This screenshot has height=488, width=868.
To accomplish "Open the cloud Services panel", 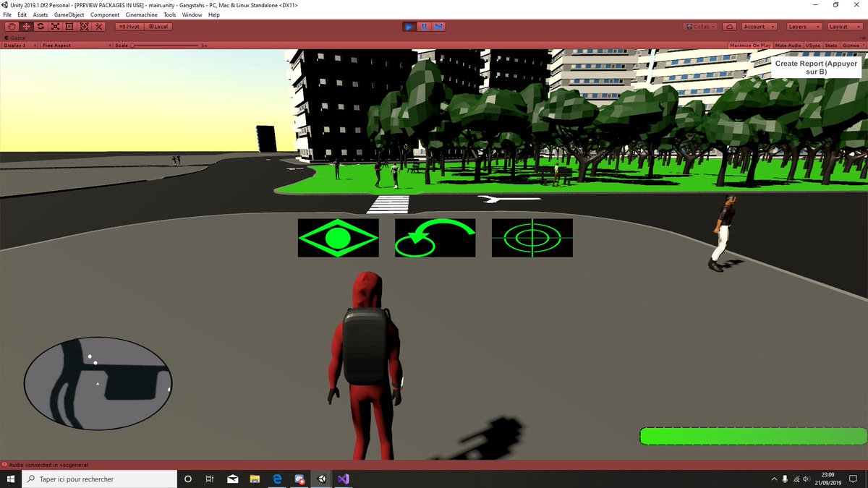I will (730, 27).
